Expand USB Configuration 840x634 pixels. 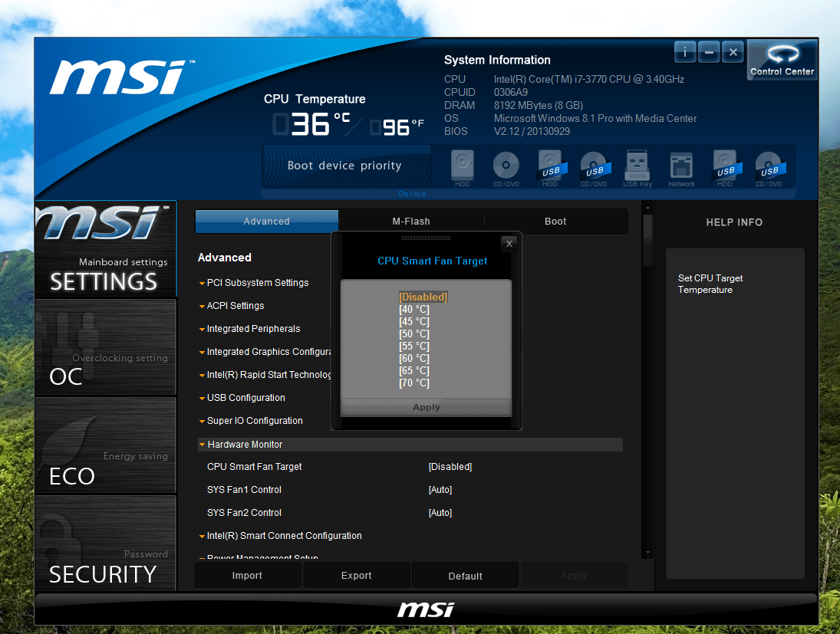242,398
